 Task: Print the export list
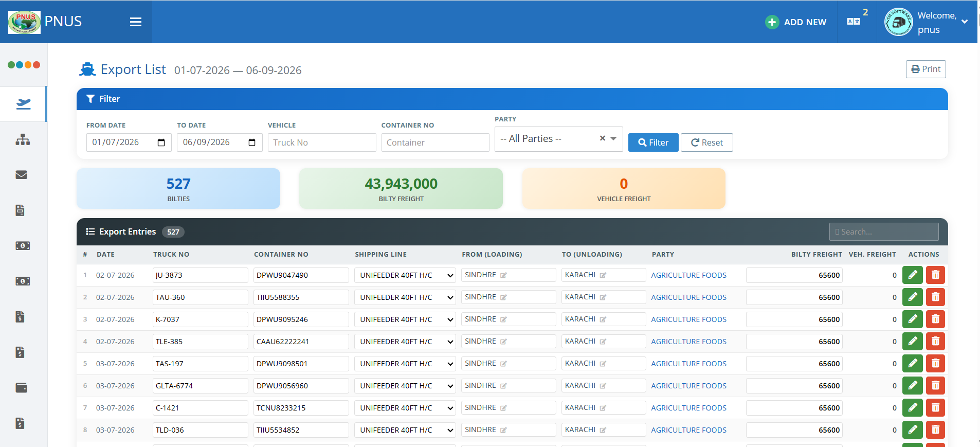(x=925, y=69)
